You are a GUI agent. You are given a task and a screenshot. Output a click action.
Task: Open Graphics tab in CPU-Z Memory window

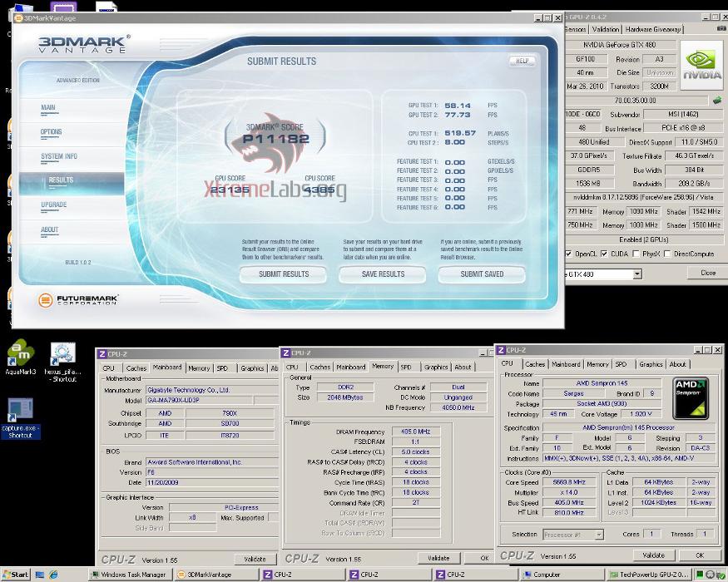(x=436, y=367)
